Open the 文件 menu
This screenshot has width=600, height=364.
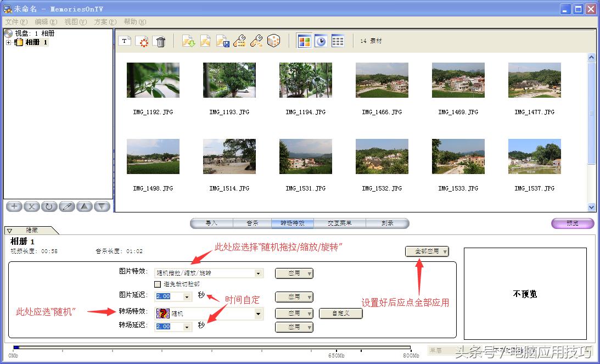pyautogui.click(x=14, y=21)
